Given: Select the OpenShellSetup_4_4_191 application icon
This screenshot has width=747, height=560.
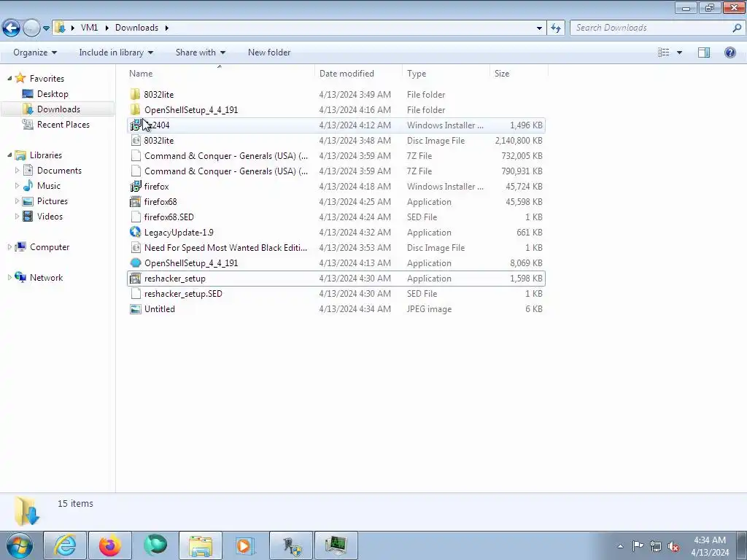Looking at the screenshot, I should (x=136, y=262).
